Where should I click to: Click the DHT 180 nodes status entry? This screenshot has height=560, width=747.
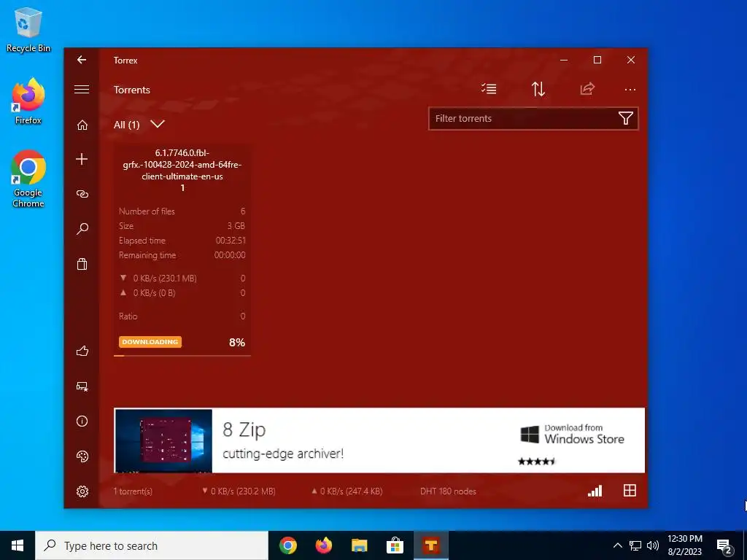click(449, 491)
